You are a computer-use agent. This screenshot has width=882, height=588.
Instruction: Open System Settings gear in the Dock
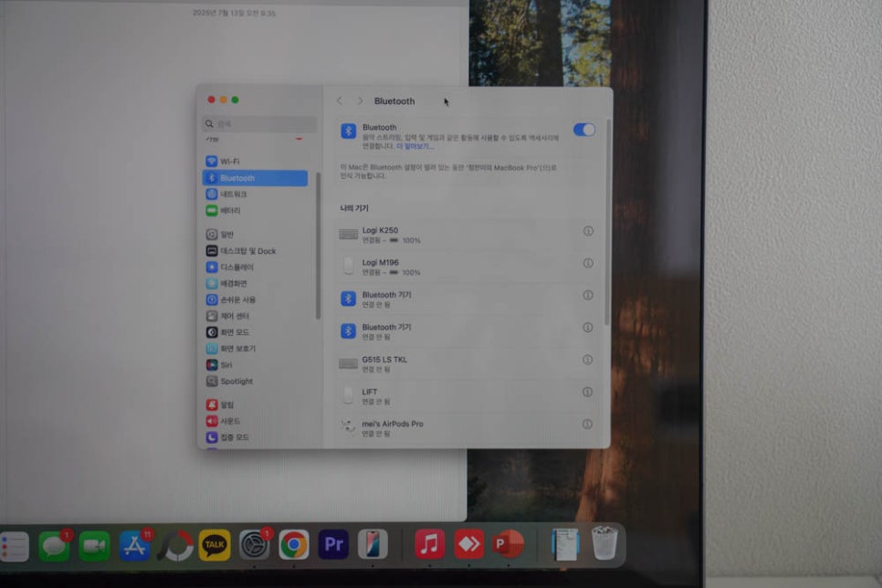click(x=254, y=545)
